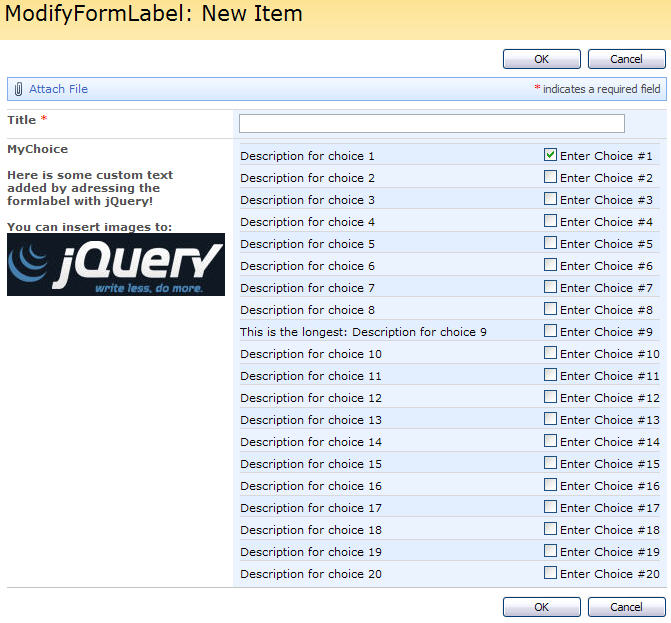
Task: Check the Enter Choice #2 checkbox
Action: (550, 177)
